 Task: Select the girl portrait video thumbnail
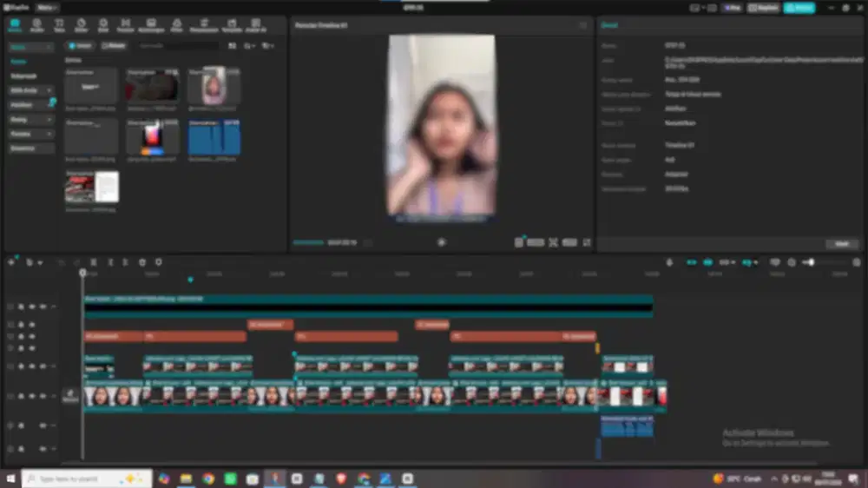pos(214,86)
